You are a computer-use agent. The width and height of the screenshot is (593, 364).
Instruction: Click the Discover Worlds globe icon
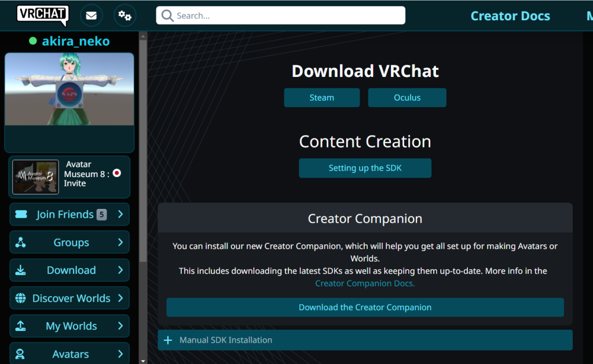20,298
